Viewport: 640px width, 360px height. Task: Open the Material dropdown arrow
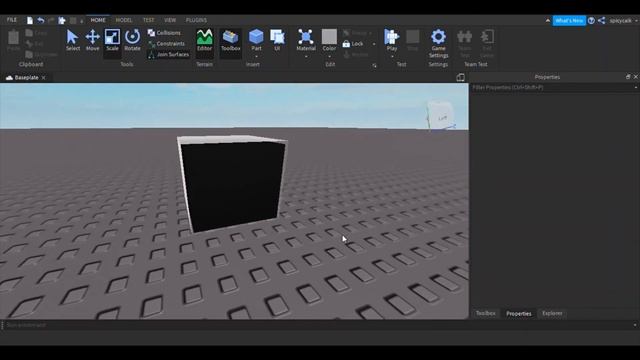click(306, 57)
